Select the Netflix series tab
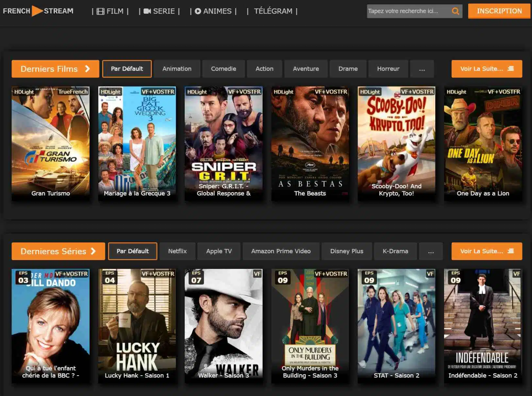Screen dimensions: 532x396 [178, 251]
